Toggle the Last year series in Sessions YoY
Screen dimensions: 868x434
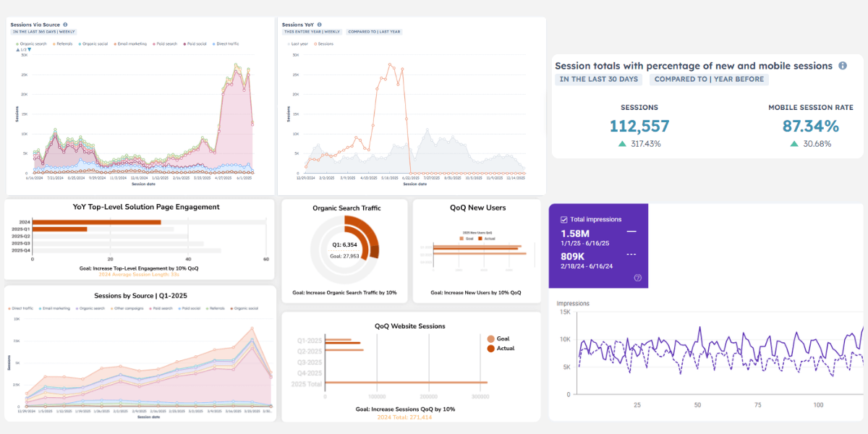click(299, 44)
